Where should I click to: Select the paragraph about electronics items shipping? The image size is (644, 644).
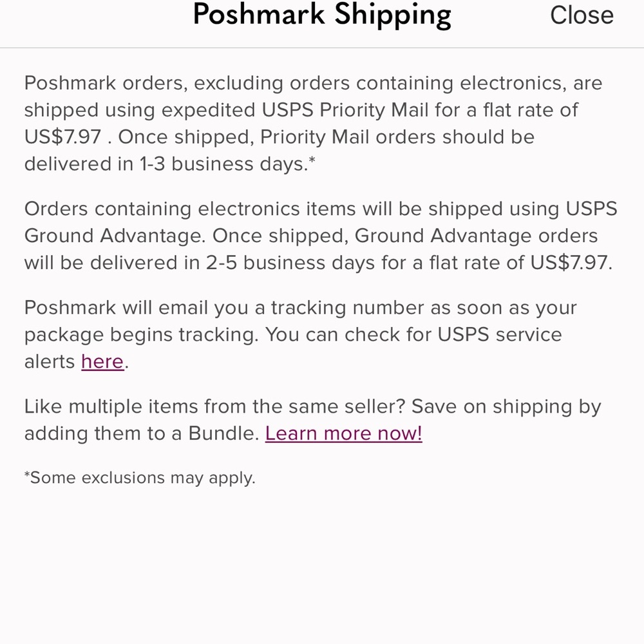[x=320, y=236]
